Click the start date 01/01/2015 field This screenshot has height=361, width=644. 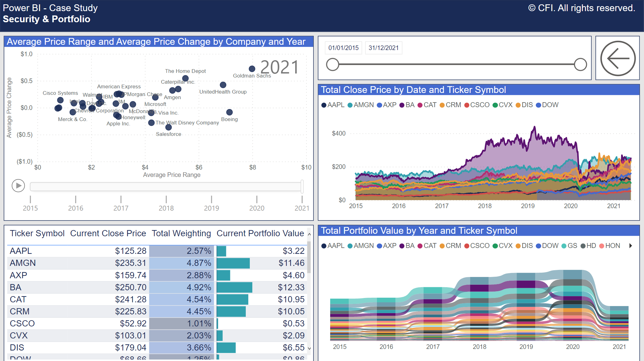[343, 48]
